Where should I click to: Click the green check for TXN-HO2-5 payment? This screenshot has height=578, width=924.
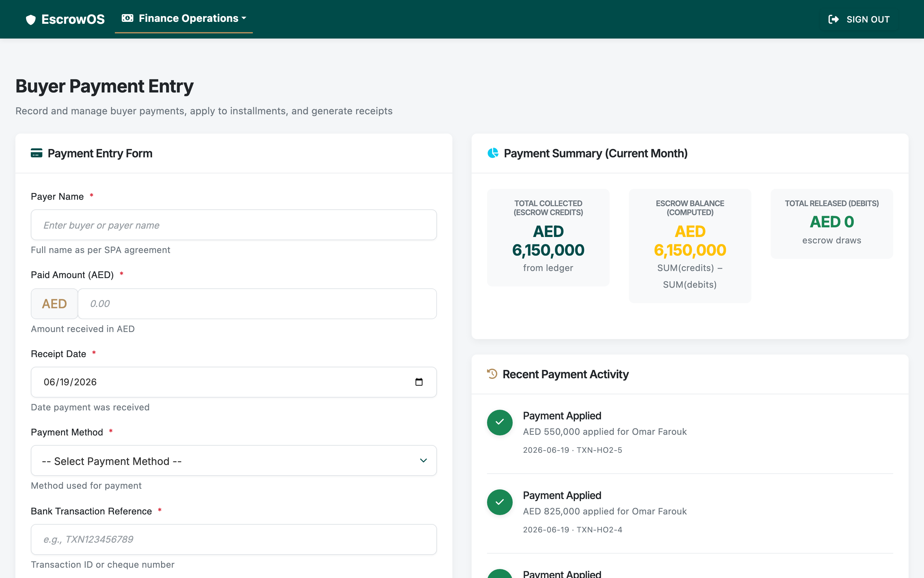pyautogui.click(x=500, y=422)
